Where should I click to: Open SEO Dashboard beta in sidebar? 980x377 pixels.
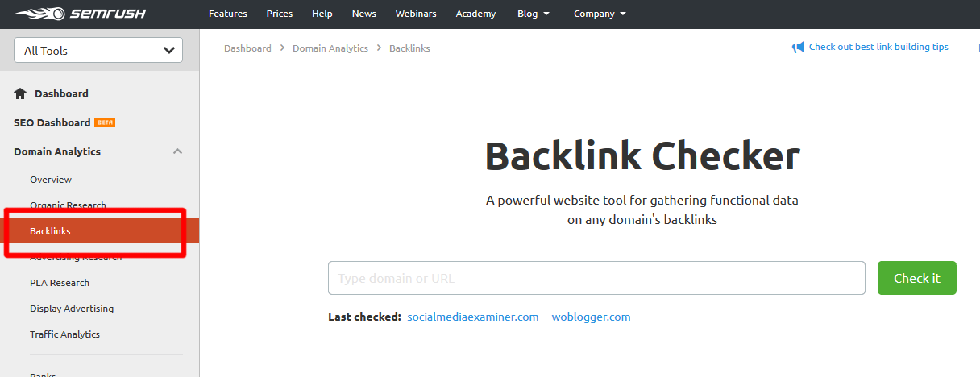52,122
